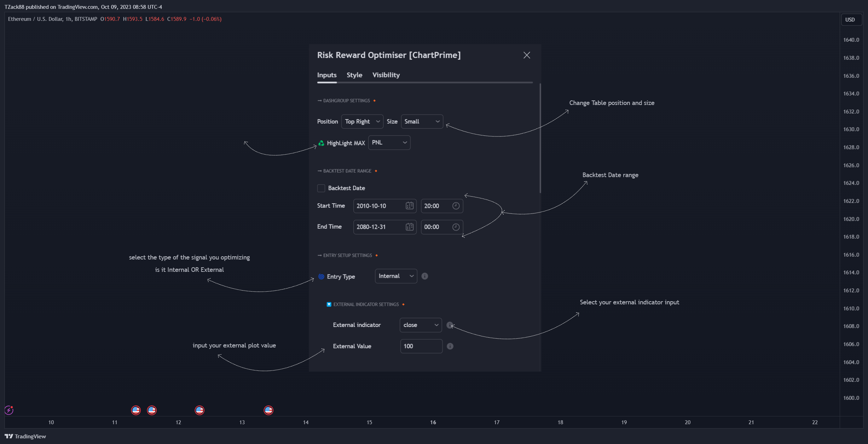Screen dimensions: 868x444
Task: Open the Start Time calendar picker
Action: 409,206
